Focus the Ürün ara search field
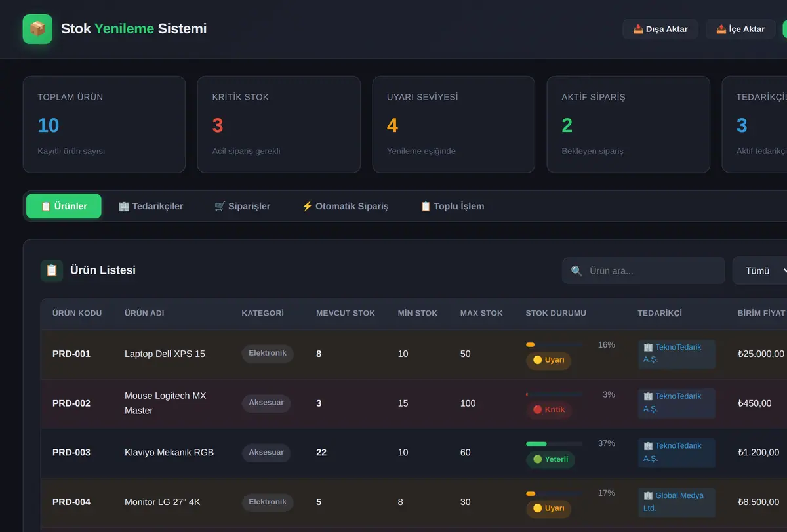 pos(643,270)
